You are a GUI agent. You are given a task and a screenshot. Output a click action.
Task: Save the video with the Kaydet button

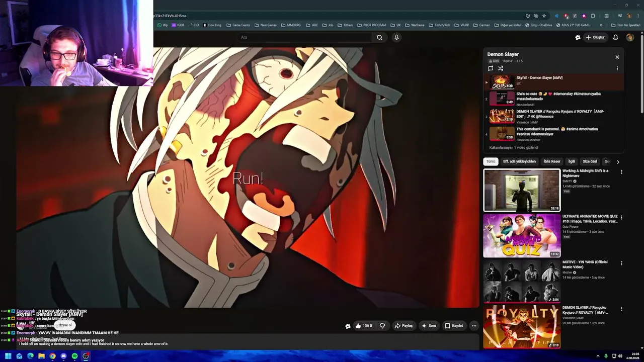(454, 326)
